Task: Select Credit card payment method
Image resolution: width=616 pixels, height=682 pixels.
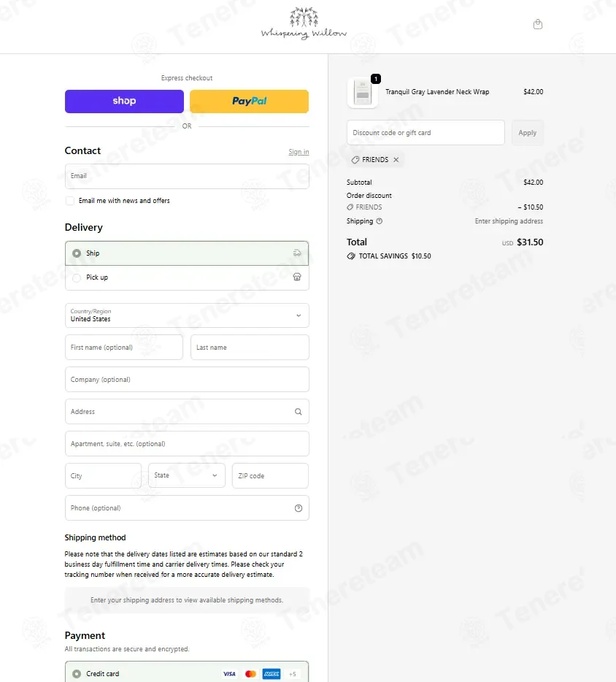Action: pos(77,674)
